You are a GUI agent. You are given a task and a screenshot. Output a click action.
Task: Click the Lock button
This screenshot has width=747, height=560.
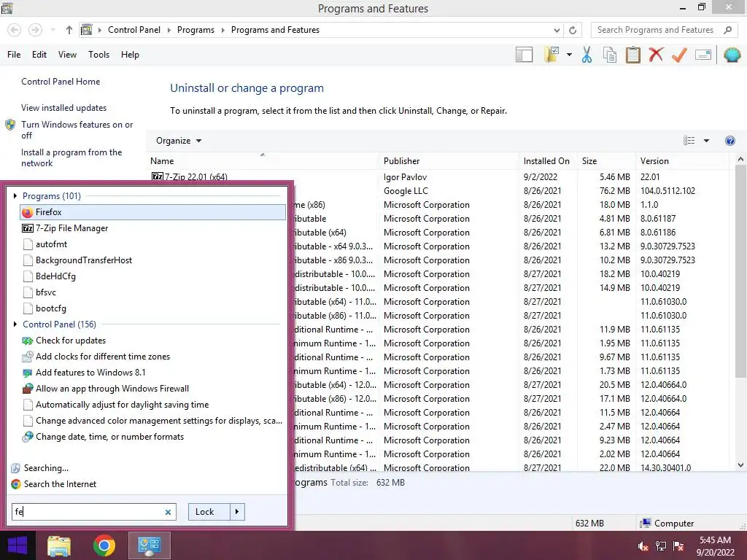(x=209, y=512)
